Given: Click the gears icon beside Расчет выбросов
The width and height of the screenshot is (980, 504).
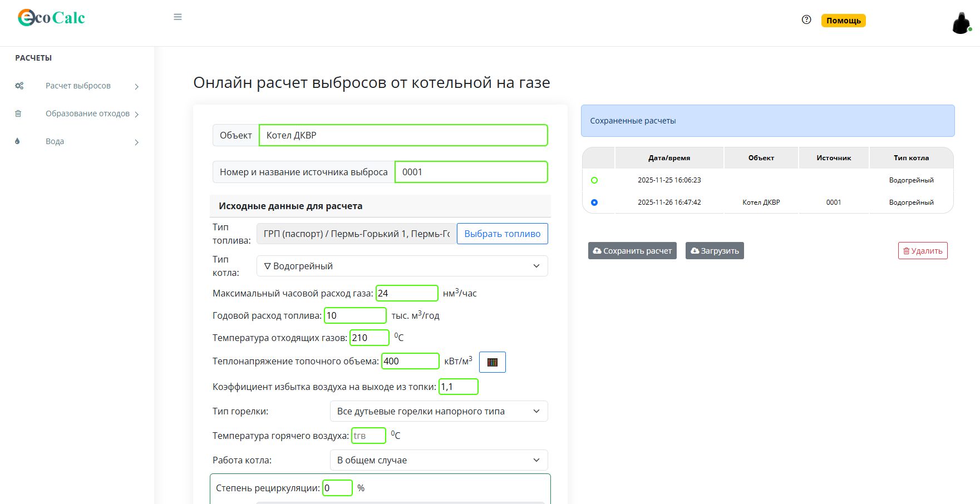Looking at the screenshot, I should click(x=19, y=86).
